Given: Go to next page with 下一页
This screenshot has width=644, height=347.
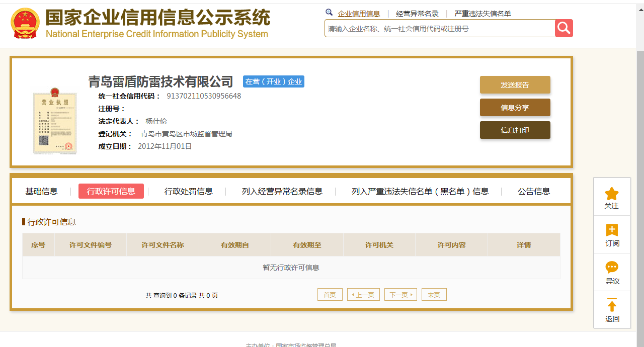Looking at the screenshot, I should click(x=400, y=295).
